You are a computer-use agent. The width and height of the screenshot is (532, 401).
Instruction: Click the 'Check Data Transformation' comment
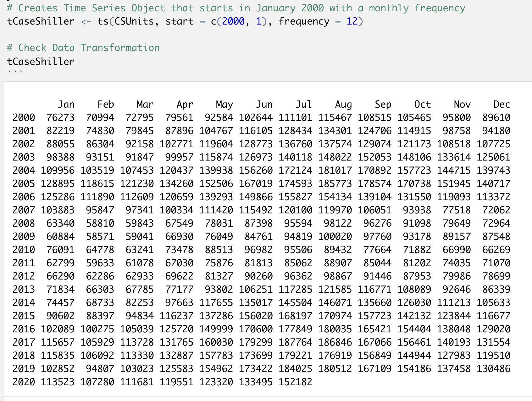click(x=83, y=48)
